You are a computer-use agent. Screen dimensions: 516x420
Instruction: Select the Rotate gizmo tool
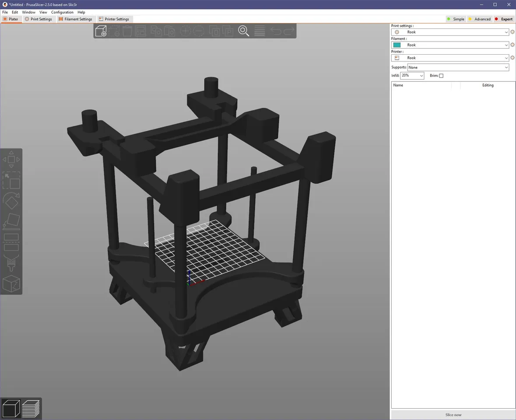11,201
